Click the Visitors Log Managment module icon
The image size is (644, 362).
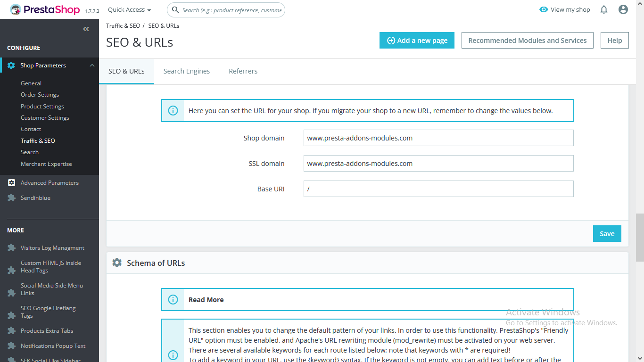coord(11,248)
